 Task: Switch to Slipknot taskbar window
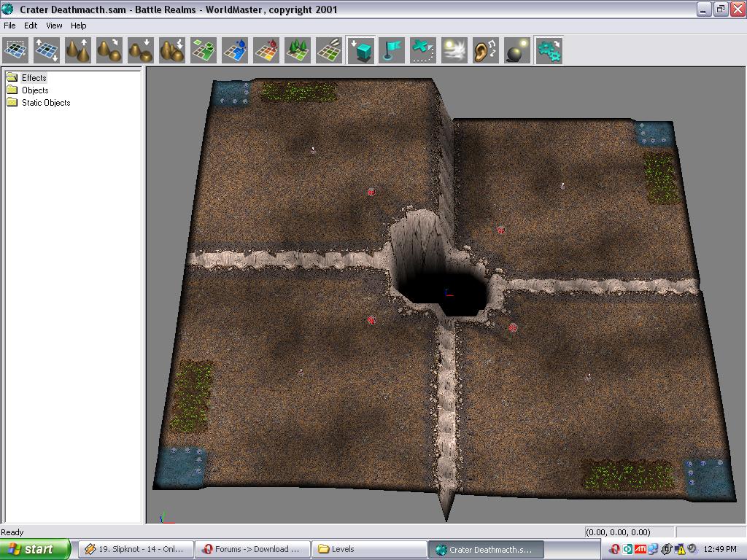136,549
